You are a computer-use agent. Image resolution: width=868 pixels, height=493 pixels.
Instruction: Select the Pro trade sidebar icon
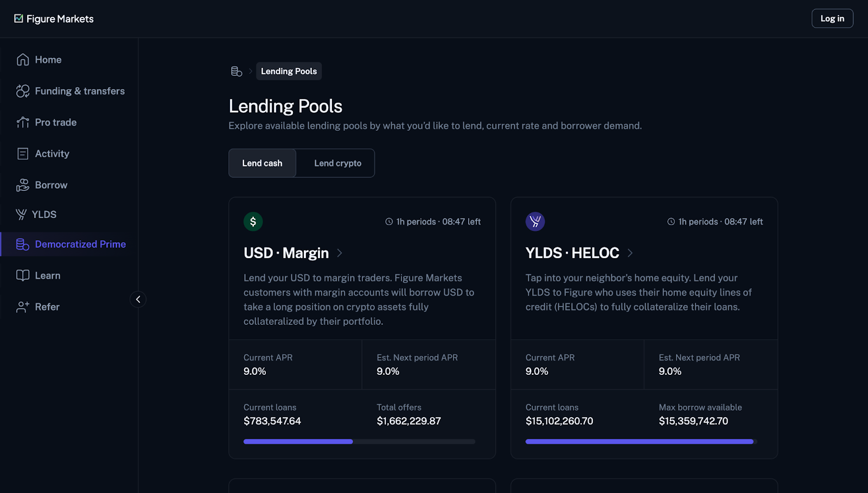click(22, 122)
